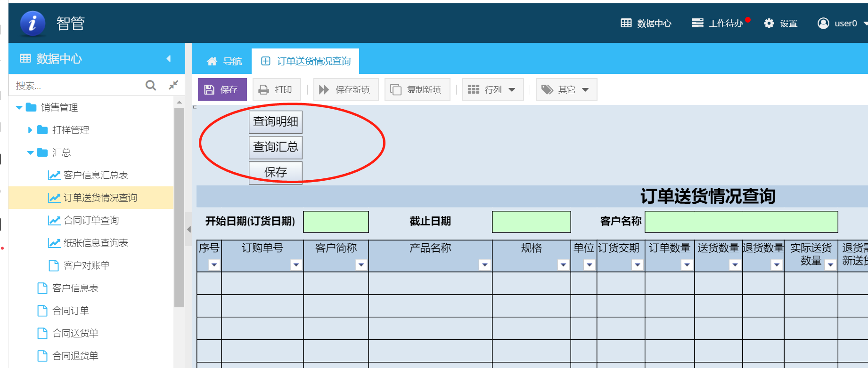Screen dimensions: 868x368
Task: Click 复制新填 toolbar button
Action: click(x=417, y=89)
